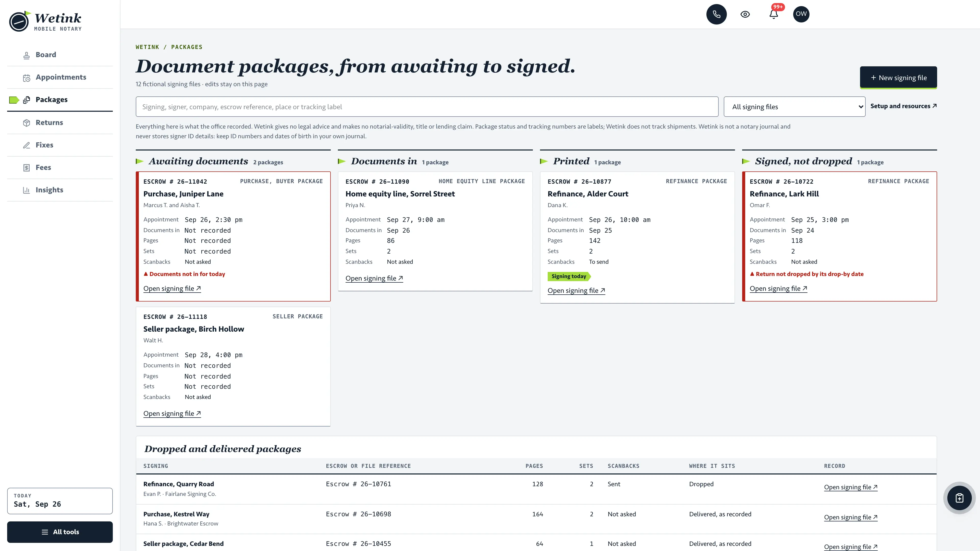This screenshot has width=980, height=551.
Task: Click the floating clipboard button
Action: pos(960,498)
